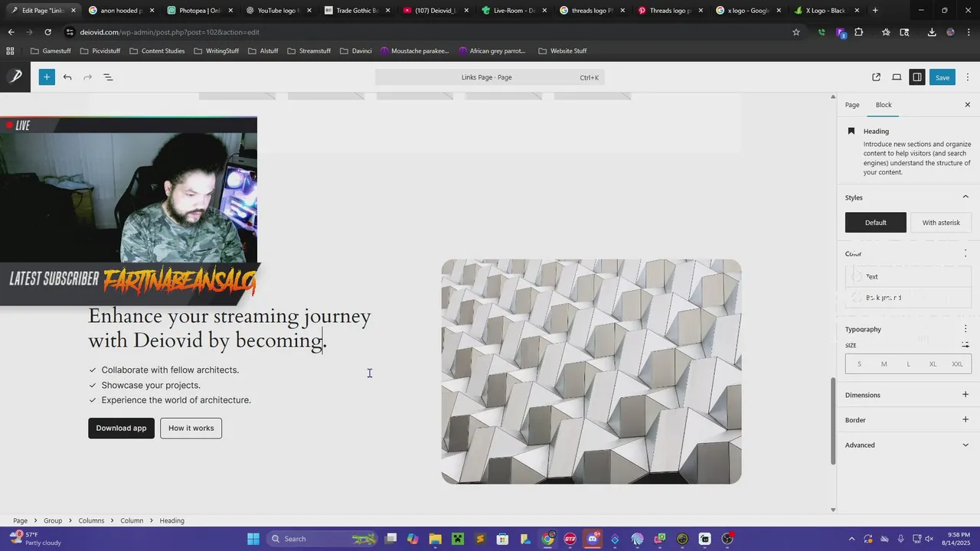Click 'Showcase your projects.' list item

[x=151, y=385]
